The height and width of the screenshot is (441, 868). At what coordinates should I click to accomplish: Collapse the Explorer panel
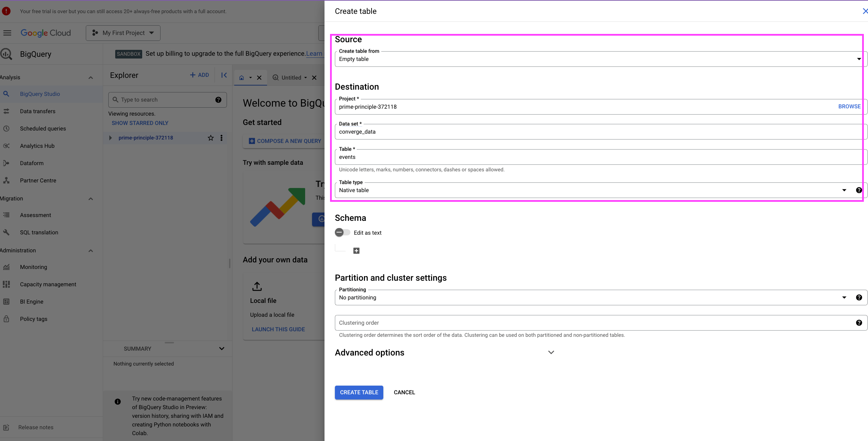(224, 75)
